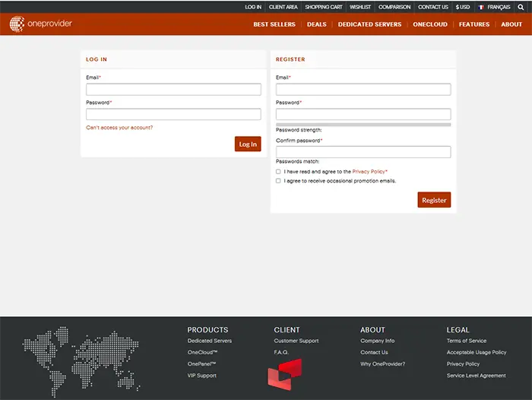Image resolution: width=532 pixels, height=400 pixels.
Task: Open Terms of Service footer link
Action: (467, 341)
